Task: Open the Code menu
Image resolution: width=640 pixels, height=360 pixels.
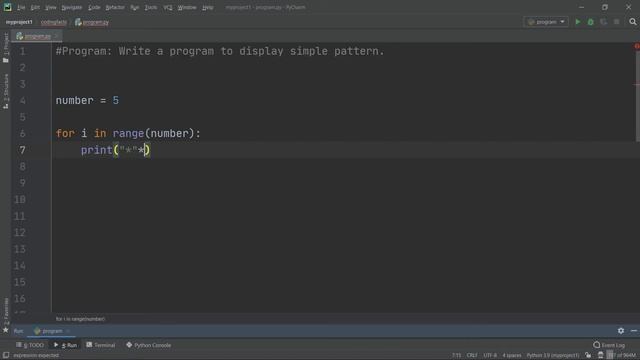Action: [94, 7]
